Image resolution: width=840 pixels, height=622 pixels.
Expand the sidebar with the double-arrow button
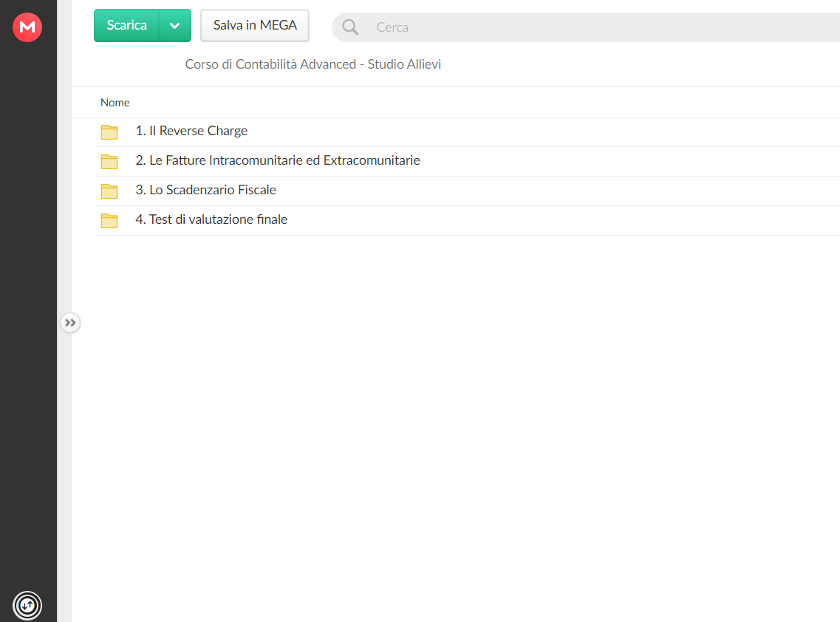point(70,323)
